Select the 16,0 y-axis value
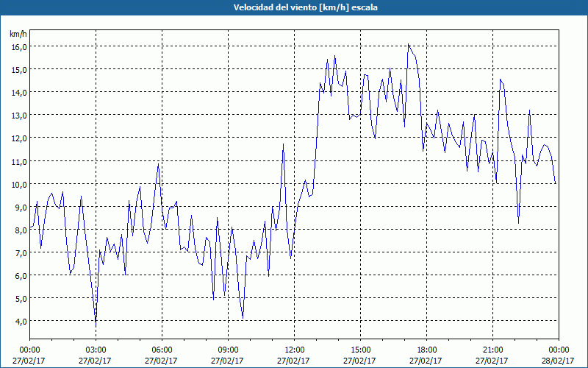The height and width of the screenshot is (368, 588). click(x=19, y=46)
